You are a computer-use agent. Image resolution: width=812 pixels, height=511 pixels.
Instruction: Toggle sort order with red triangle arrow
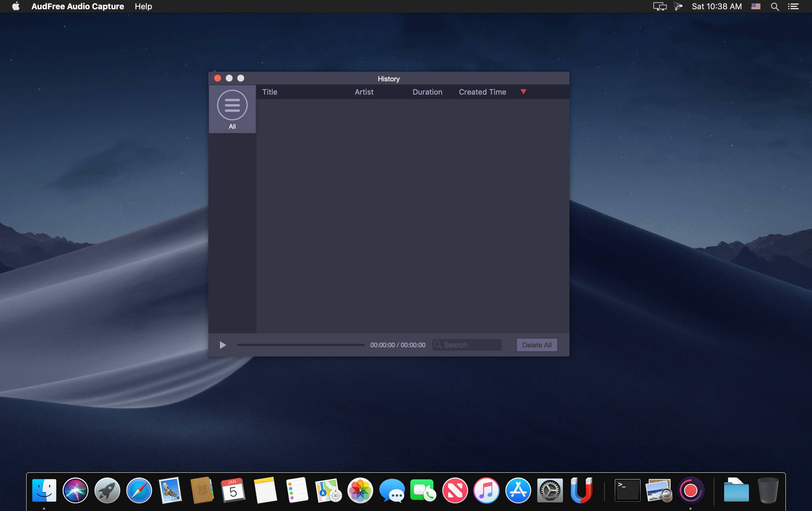(x=523, y=92)
